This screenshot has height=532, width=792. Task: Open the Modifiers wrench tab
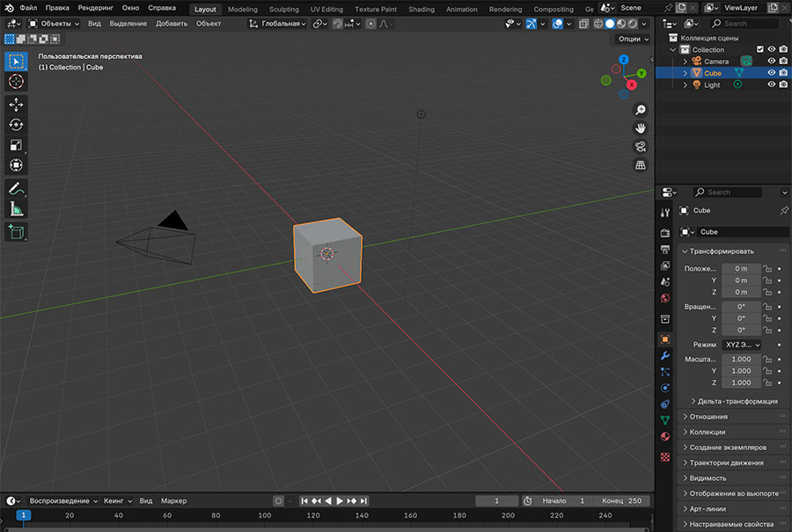[665, 355]
